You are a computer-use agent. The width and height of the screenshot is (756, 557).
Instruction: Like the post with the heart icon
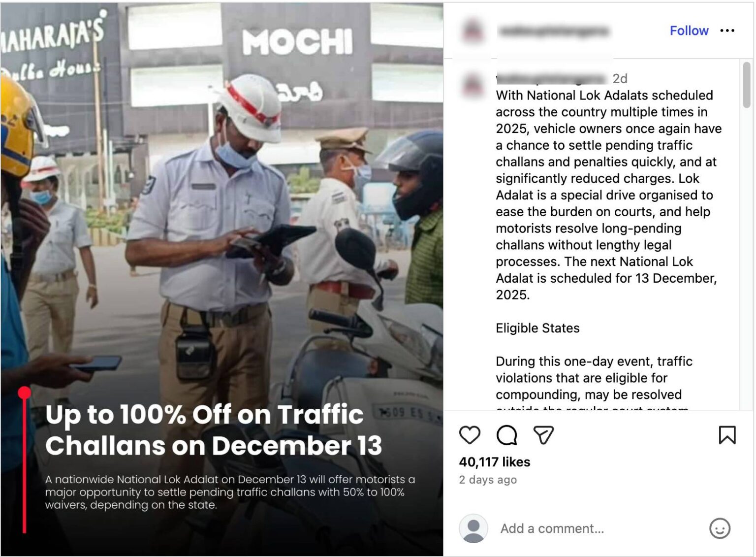[x=470, y=435]
